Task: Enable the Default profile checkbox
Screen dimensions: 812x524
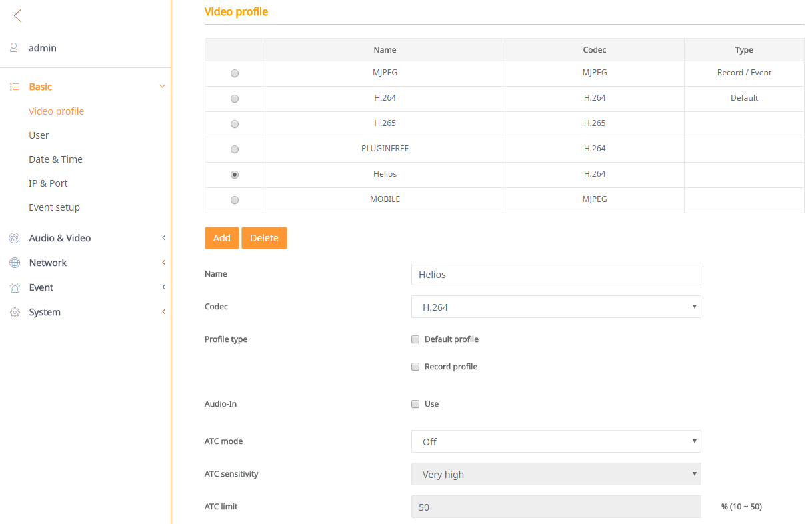Action: pos(415,339)
